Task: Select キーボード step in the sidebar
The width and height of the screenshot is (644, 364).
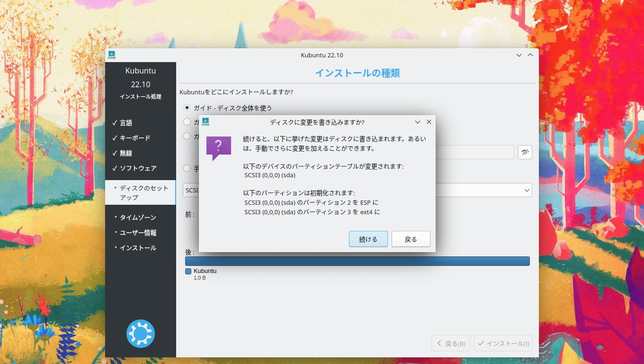Action: point(131,138)
